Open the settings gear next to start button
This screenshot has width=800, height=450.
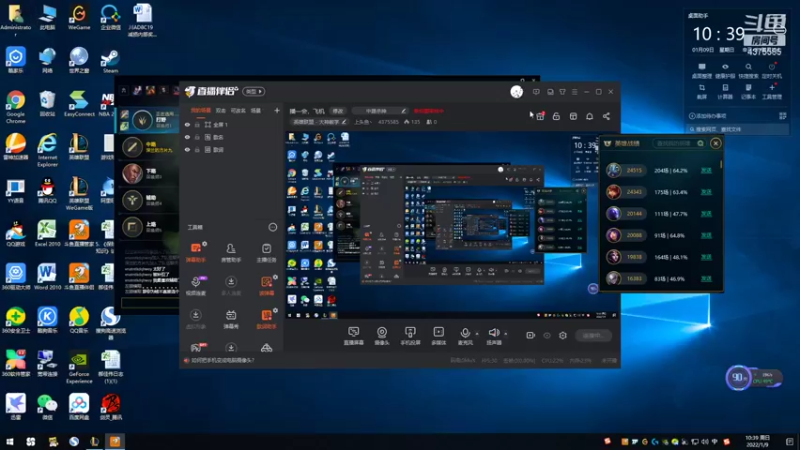pyautogui.click(x=563, y=335)
